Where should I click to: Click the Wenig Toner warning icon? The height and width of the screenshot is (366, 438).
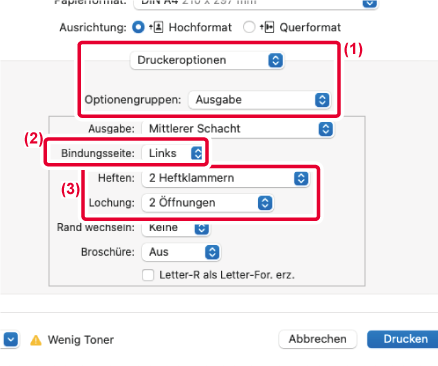coord(36,340)
